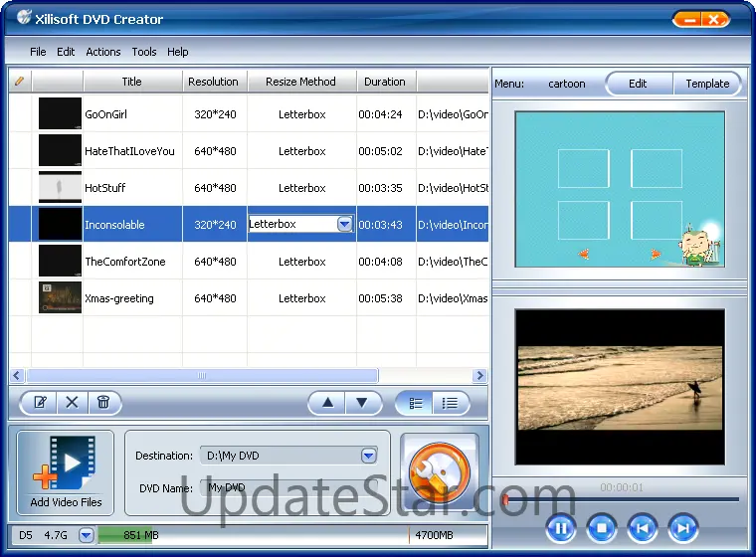The image size is (756, 557).
Task: Click the right orange arrow in menu preview
Action: (656, 254)
